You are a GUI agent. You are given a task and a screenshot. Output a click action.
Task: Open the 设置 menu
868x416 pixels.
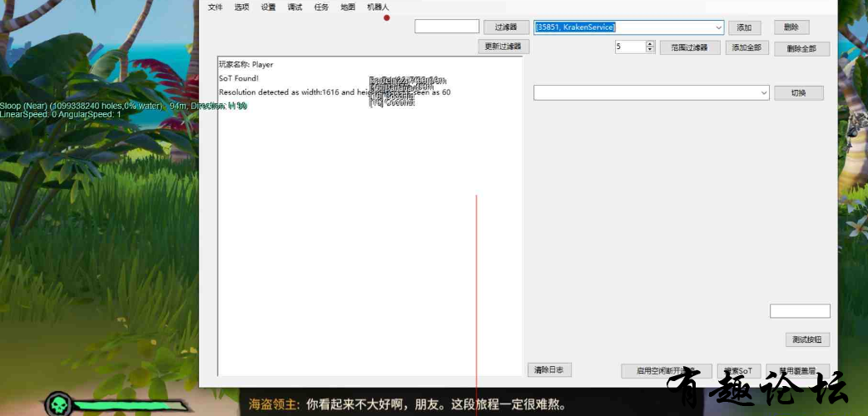(x=268, y=7)
